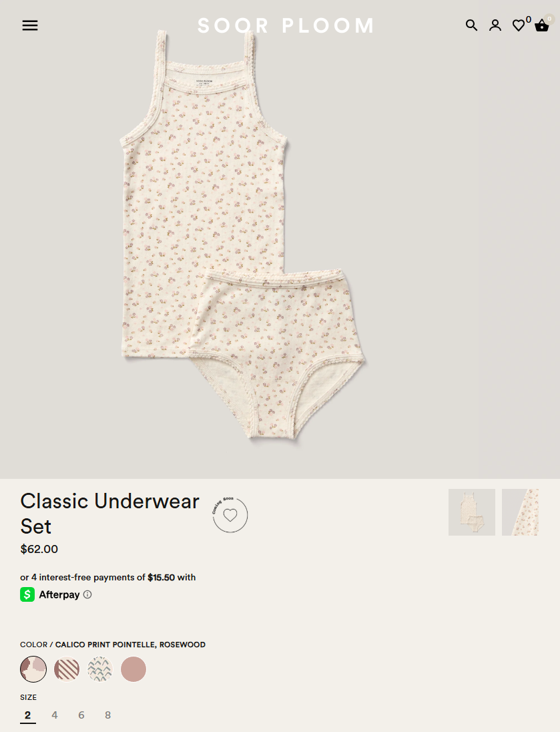Click the search magnifier icon
560x732 pixels.
click(471, 25)
